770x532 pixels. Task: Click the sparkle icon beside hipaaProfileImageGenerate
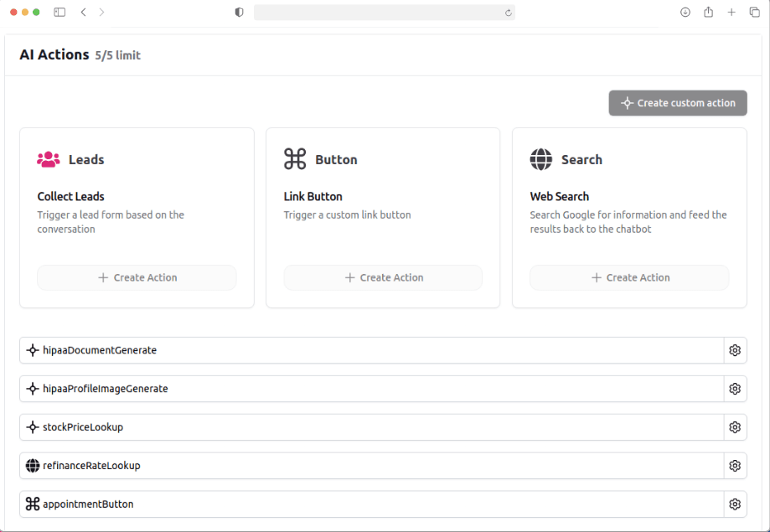[x=33, y=389]
